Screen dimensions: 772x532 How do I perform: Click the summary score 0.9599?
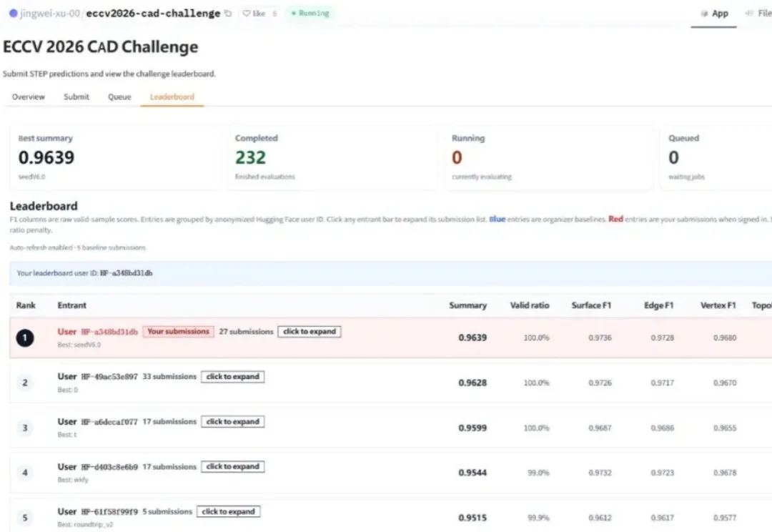tap(472, 428)
